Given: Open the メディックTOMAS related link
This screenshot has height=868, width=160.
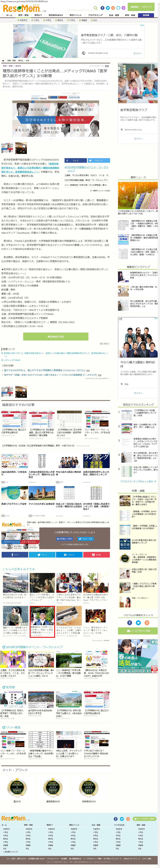Looking at the screenshot, I should click(12, 360).
